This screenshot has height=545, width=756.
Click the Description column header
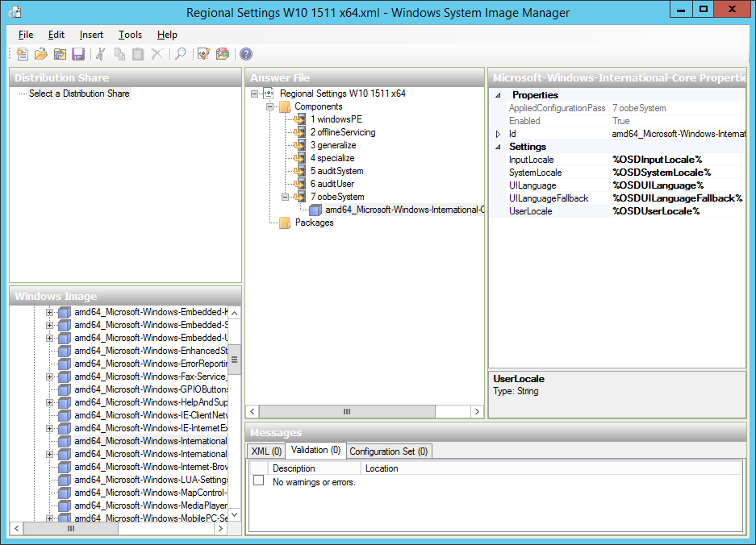pos(314,468)
